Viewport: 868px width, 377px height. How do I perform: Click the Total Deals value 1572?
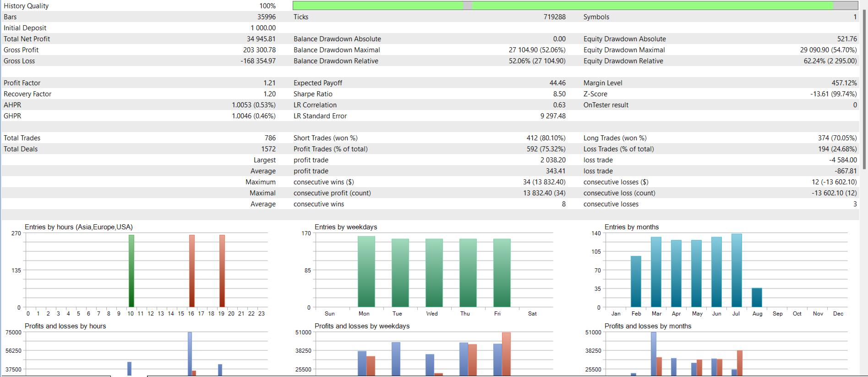point(268,149)
